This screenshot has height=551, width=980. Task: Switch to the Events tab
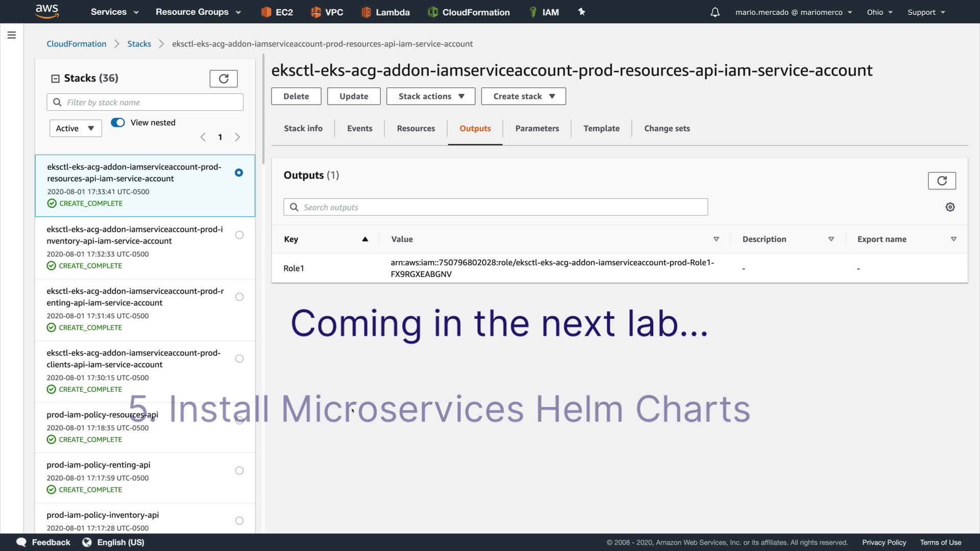click(359, 129)
